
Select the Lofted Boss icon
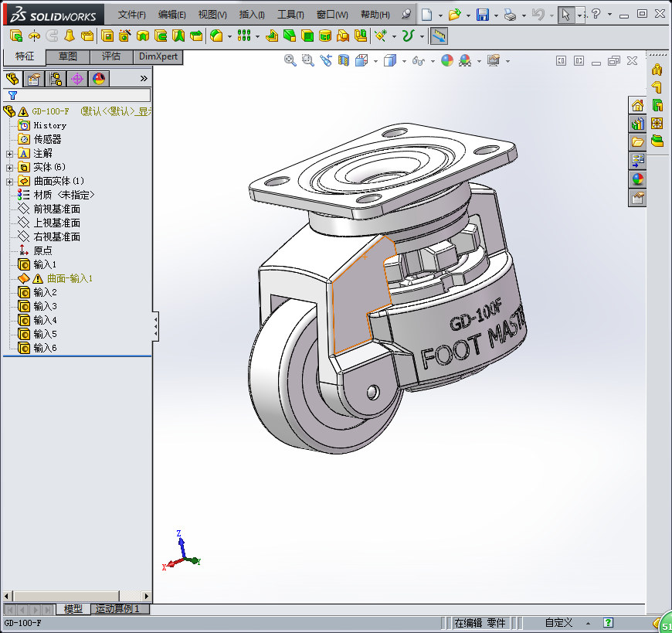point(70,36)
